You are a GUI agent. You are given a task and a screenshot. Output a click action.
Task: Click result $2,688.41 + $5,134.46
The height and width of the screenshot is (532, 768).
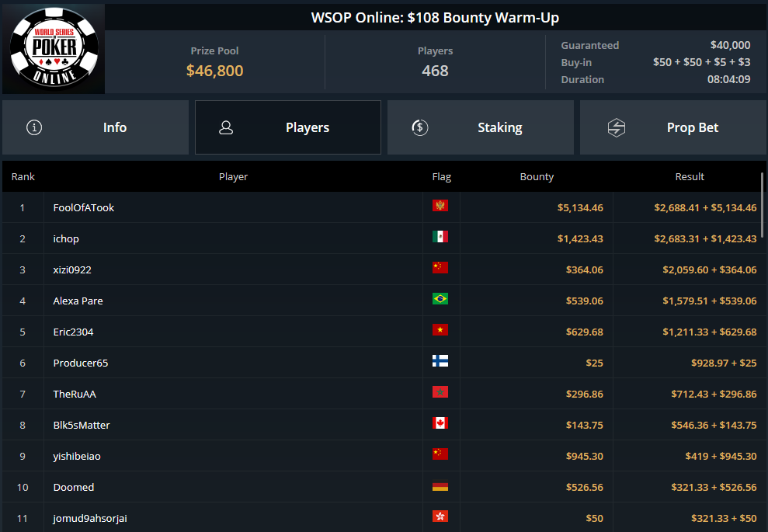coord(705,207)
